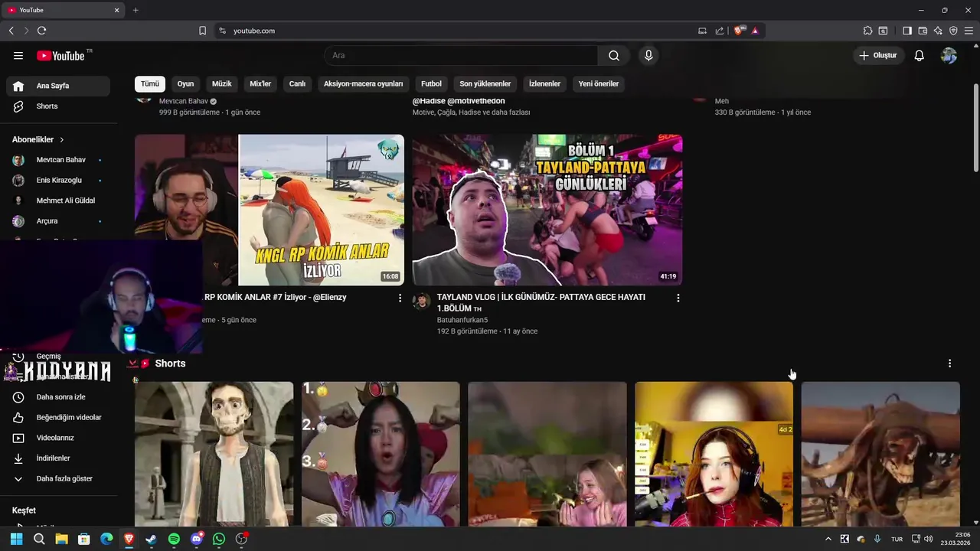Viewport: 980px width, 551px height.
Task: Select the Futbol filter chip
Action: click(x=431, y=84)
